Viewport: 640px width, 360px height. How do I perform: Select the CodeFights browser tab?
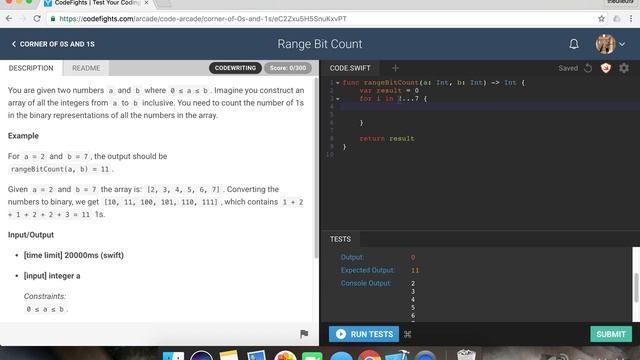(96, 3)
